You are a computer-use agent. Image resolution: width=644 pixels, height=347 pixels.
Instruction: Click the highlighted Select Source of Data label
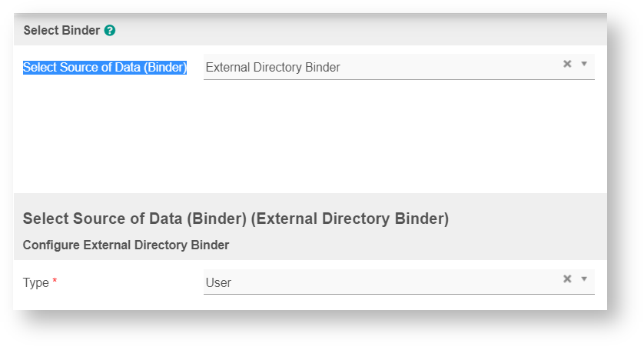tap(105, 68)
